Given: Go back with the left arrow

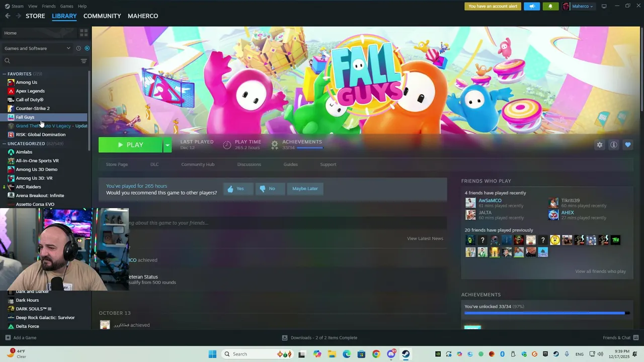Looking at the screenshot, I should tap(8, 16).
